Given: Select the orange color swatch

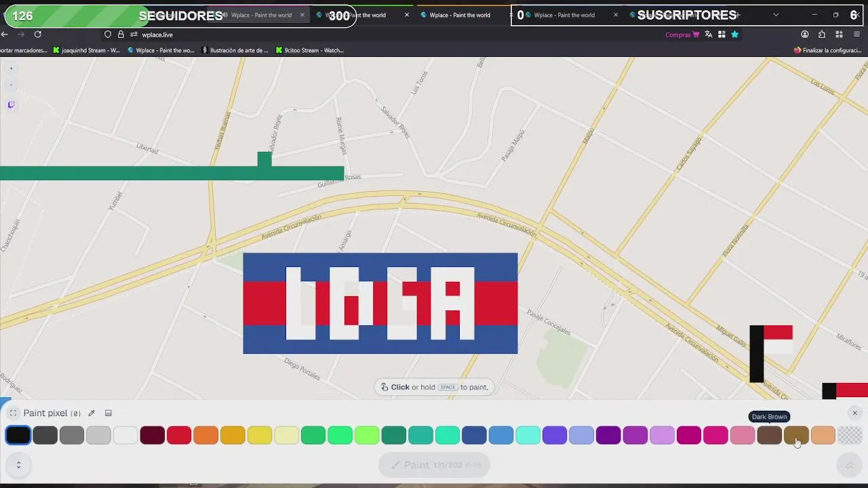Looking at the screenshot, I should (205, 435).
